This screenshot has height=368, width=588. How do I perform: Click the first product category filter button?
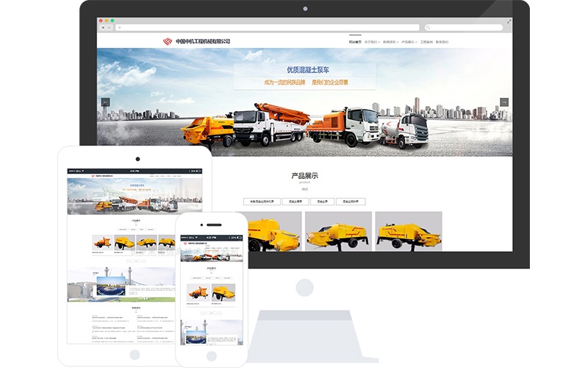pyautogui.click(x=262, y=202)
